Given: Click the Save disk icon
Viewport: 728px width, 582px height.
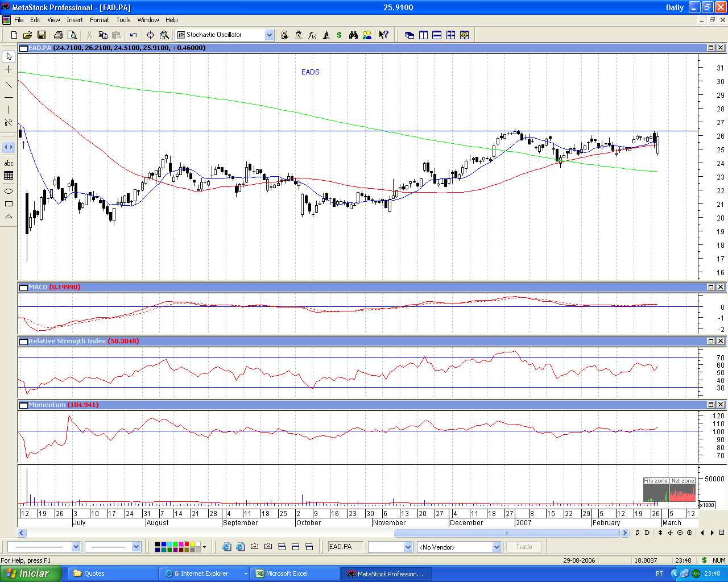Looking at the screenshot, I should (x=42, y=35).
